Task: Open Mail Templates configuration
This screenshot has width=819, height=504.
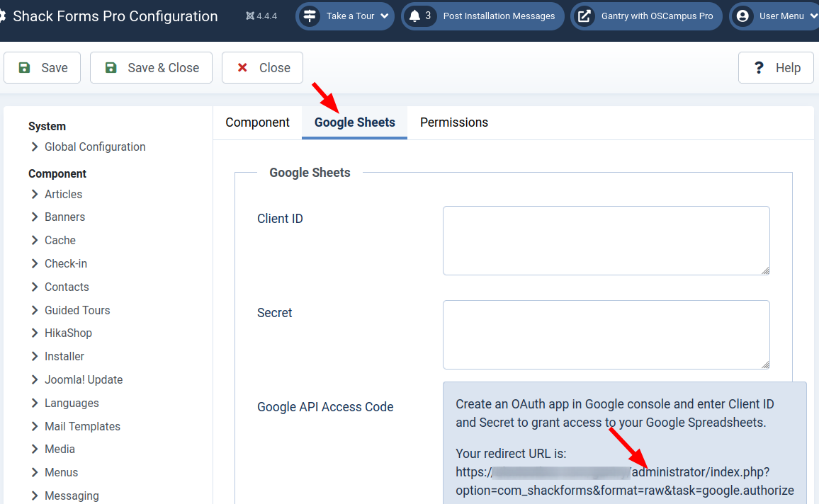Action: pyautogui.click(x=82, y=426)
